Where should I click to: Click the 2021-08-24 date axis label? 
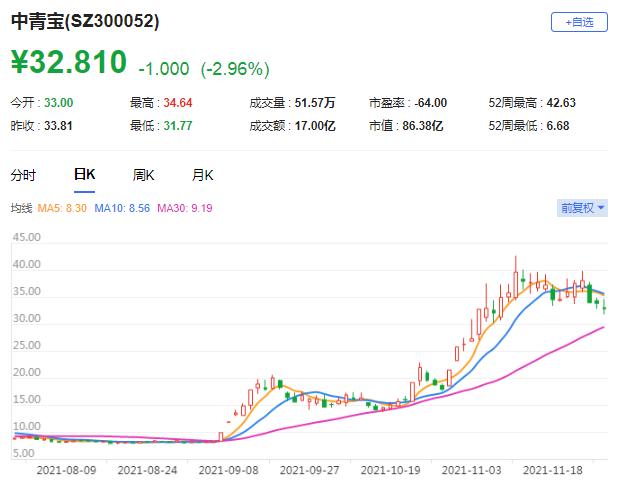(147, 470)
